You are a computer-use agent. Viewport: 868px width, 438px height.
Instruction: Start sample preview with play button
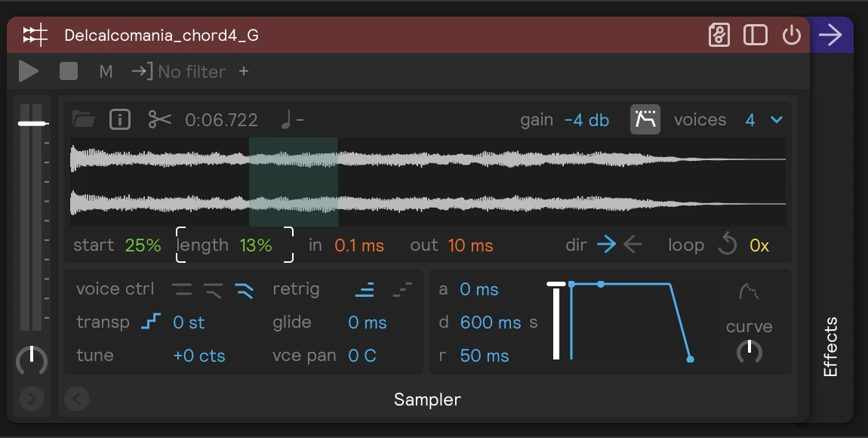point(28,72)
